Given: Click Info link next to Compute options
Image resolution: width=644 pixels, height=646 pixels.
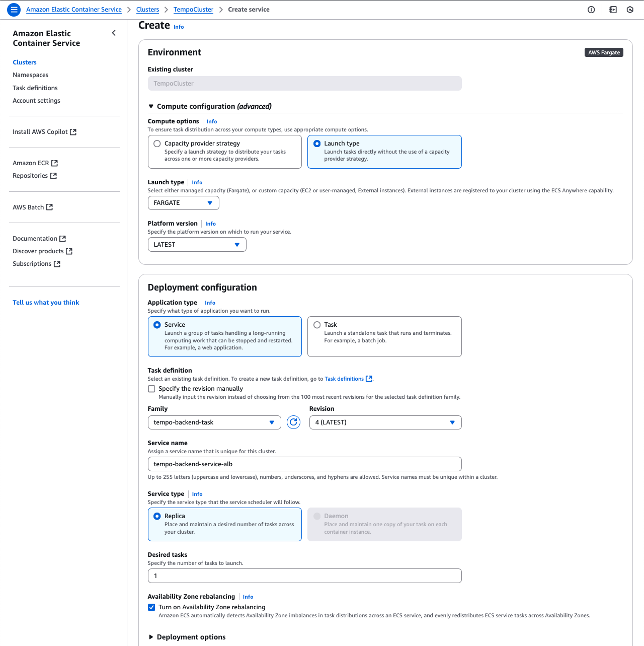Looking at the screenshot, I should (x=212, y=121).
